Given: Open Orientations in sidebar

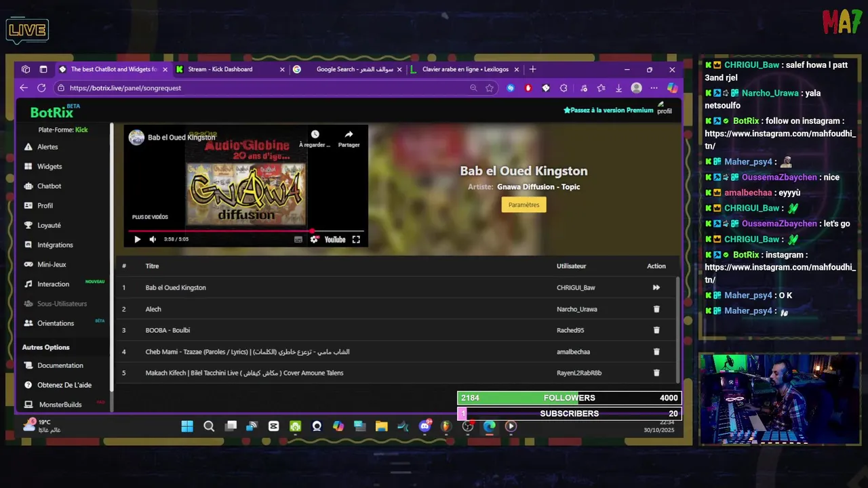Looking at the screenshot, I should click(49, 323).
